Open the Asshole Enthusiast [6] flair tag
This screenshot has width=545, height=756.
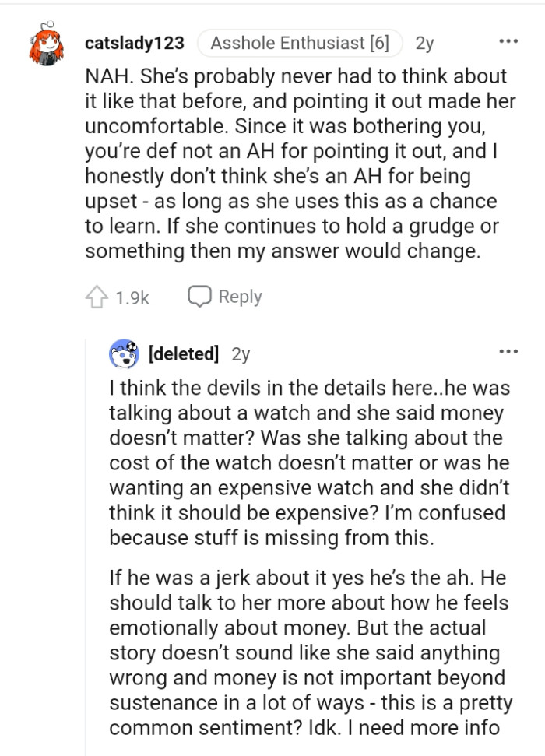pos(298,43)
